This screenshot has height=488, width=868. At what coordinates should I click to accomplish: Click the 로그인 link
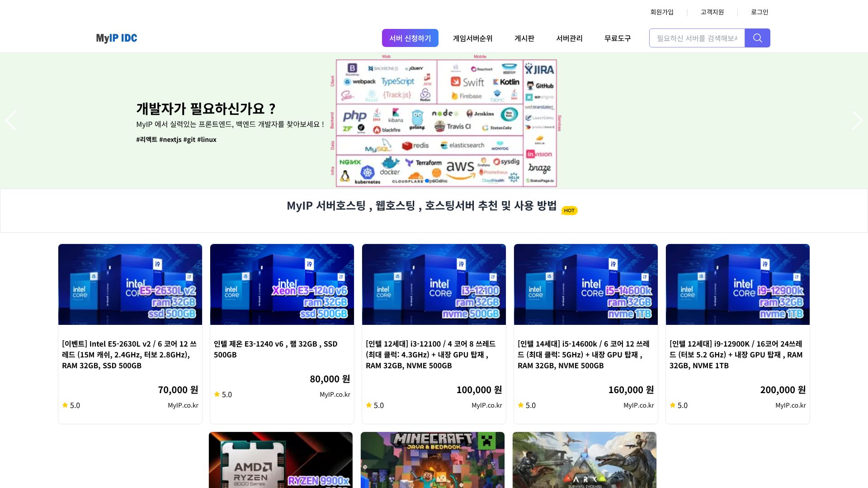(x=759, y=12)
